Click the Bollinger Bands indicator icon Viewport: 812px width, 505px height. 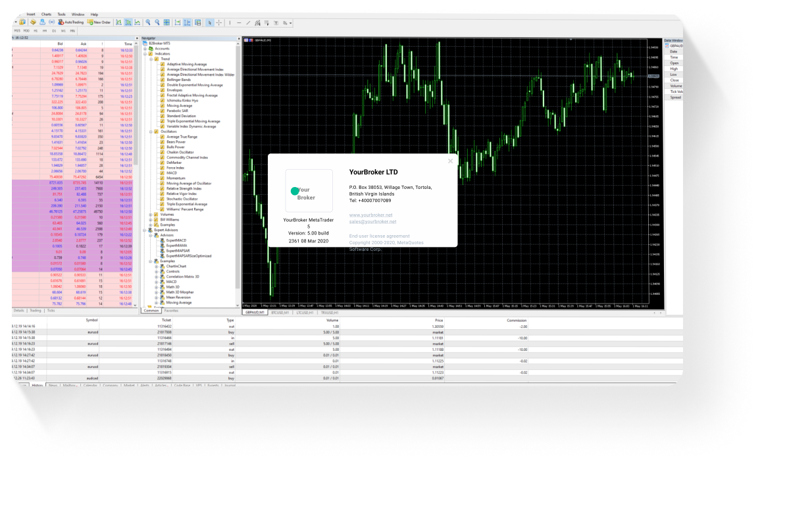[163, 80]
